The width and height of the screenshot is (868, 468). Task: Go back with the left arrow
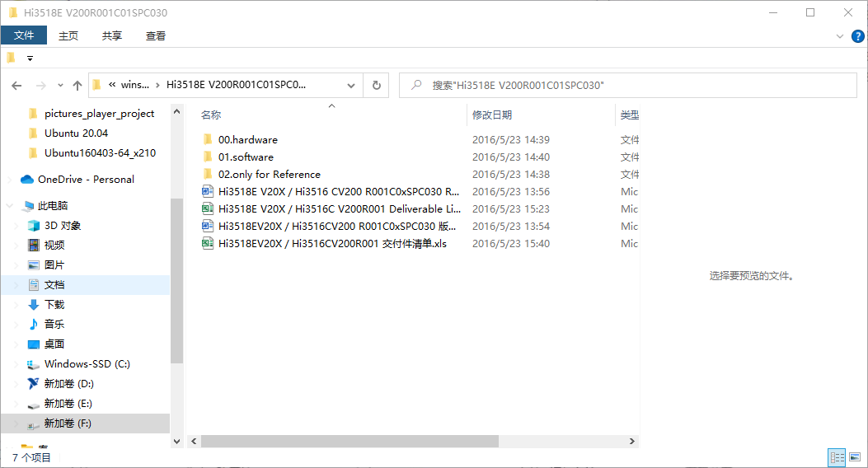pos(16,85)
